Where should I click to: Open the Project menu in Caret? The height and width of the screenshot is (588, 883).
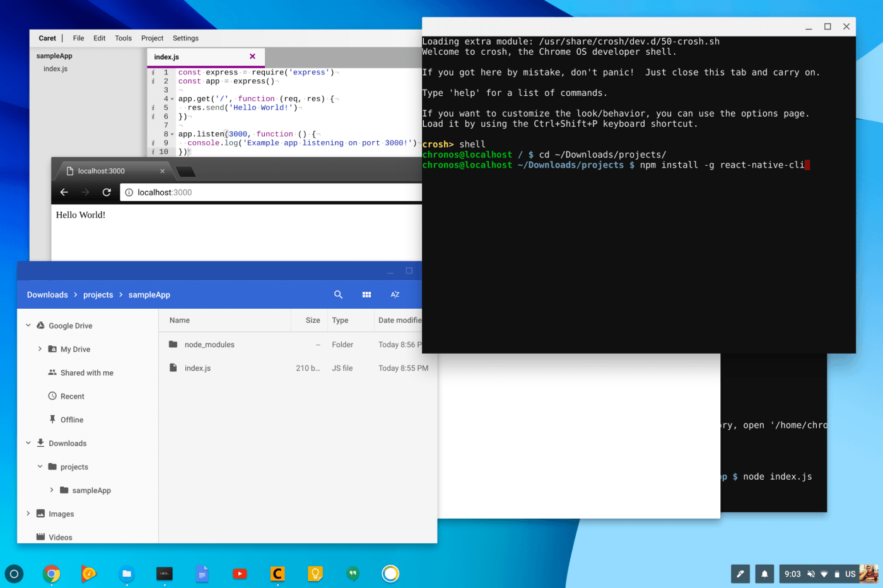pos(152,38)
